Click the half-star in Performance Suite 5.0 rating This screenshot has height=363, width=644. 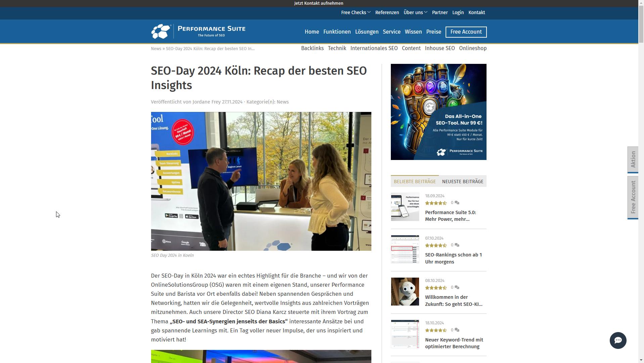[x=445, y=203]
